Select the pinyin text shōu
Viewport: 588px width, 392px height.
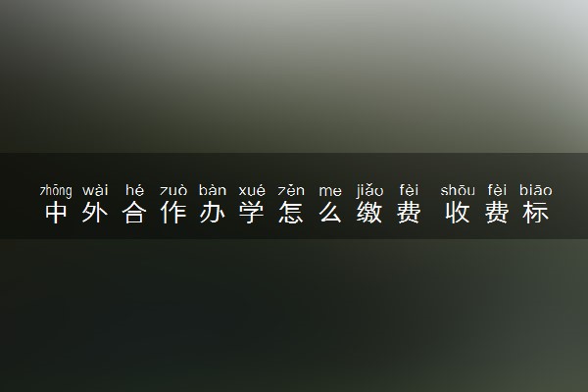[x=458, y=190]
